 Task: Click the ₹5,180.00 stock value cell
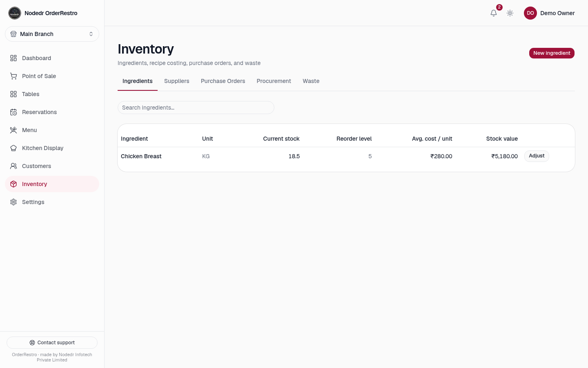505,156
